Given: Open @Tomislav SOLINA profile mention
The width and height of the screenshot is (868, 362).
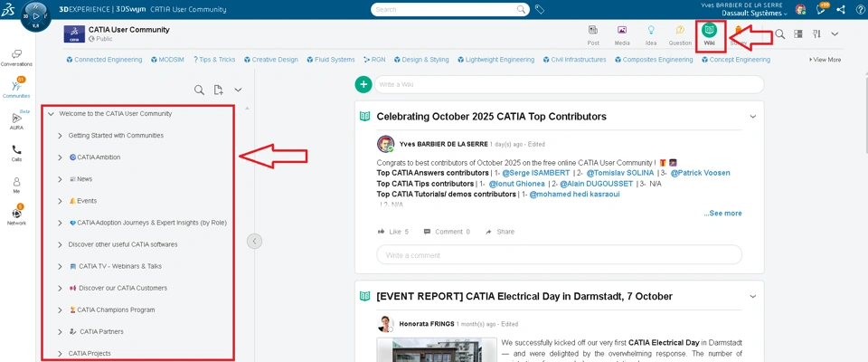Looking at the screenshot, I should pyautogui.click(x=620, y=173).
